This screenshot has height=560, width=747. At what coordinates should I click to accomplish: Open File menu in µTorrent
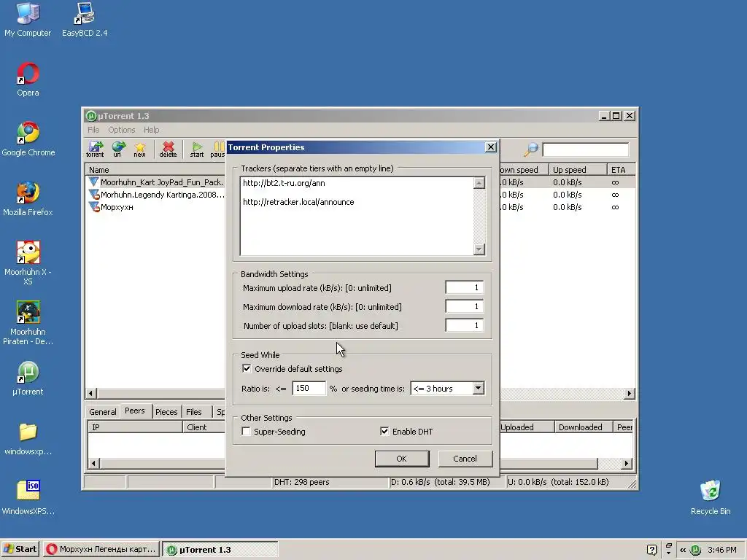point(93,130)
